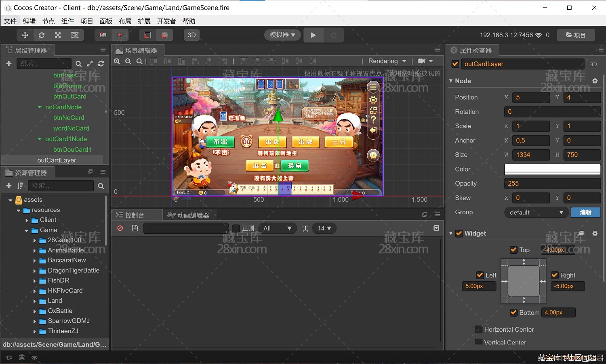
Task: Reset the scene editor zoom
Action: pyautogui.click(x=139, y=61)
